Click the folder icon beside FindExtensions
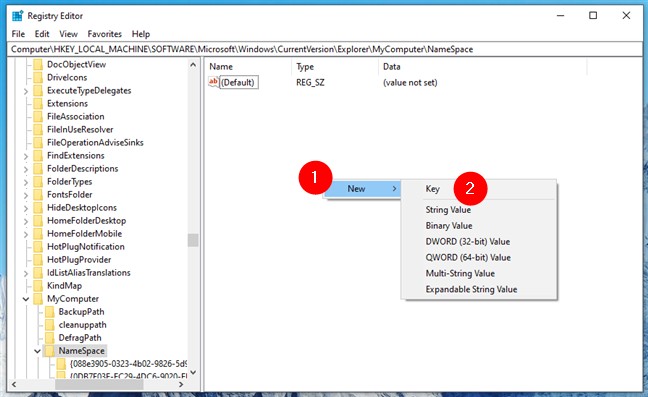This screenshot has width=648, height=397. 38,155
